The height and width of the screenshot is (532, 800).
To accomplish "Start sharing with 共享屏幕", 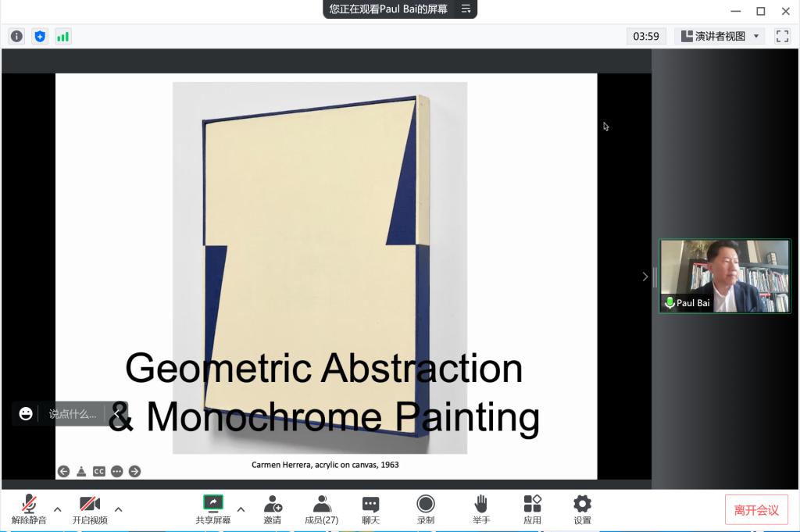I will [x=213, y=509].
